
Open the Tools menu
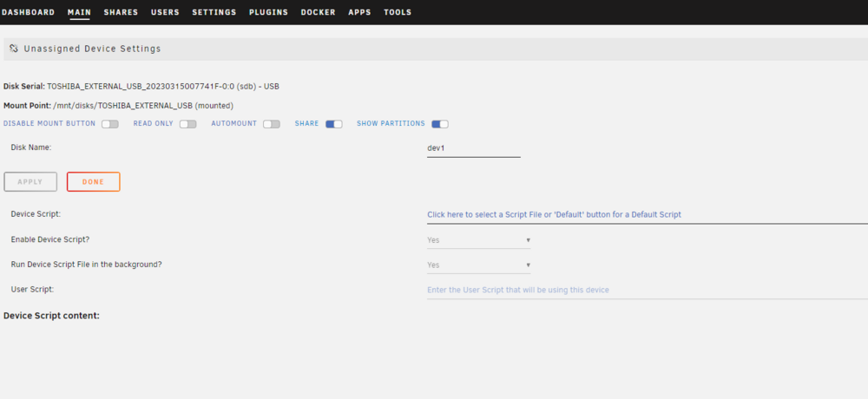coord(398,12)
